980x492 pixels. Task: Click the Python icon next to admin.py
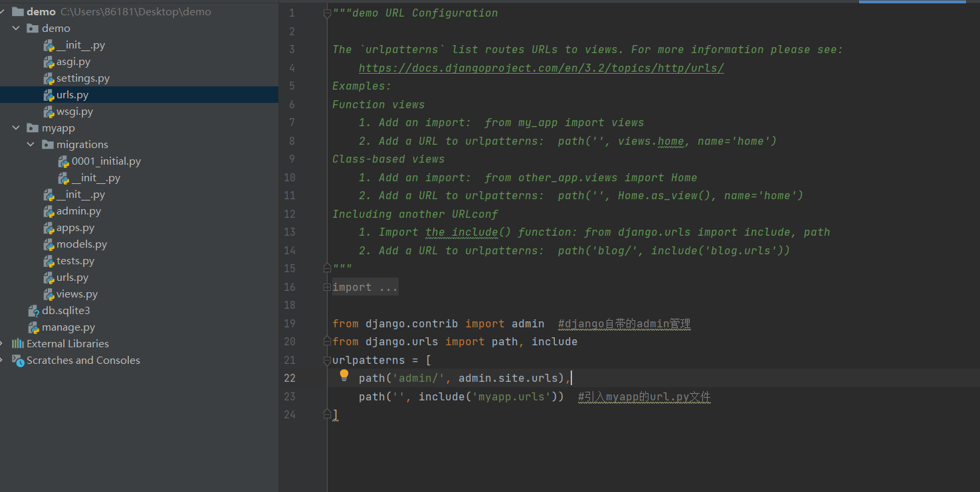(49, 211)
